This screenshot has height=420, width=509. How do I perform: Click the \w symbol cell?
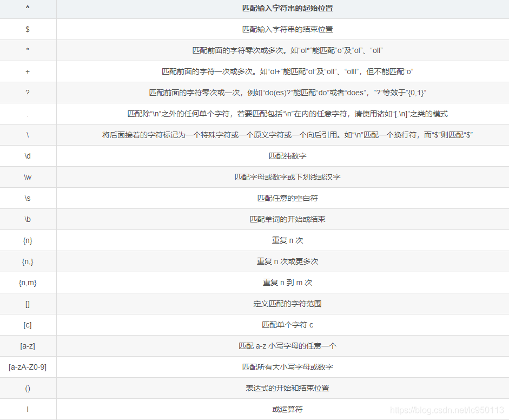[28, 177]
